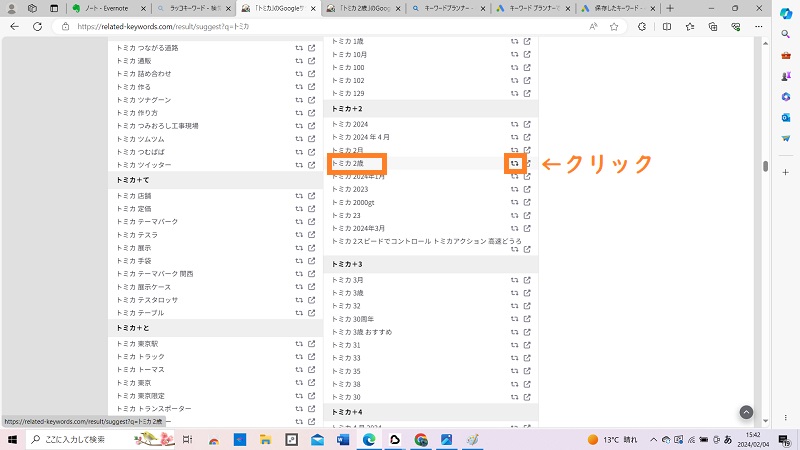This screenshot has width=800, height=450.
Task: Click re-search icon for トミカ 手袋
Action: pos(299,261)
